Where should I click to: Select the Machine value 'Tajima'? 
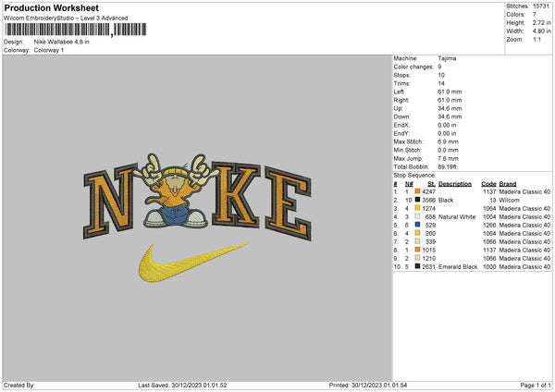pyautogui.click(x=447, y=58)
